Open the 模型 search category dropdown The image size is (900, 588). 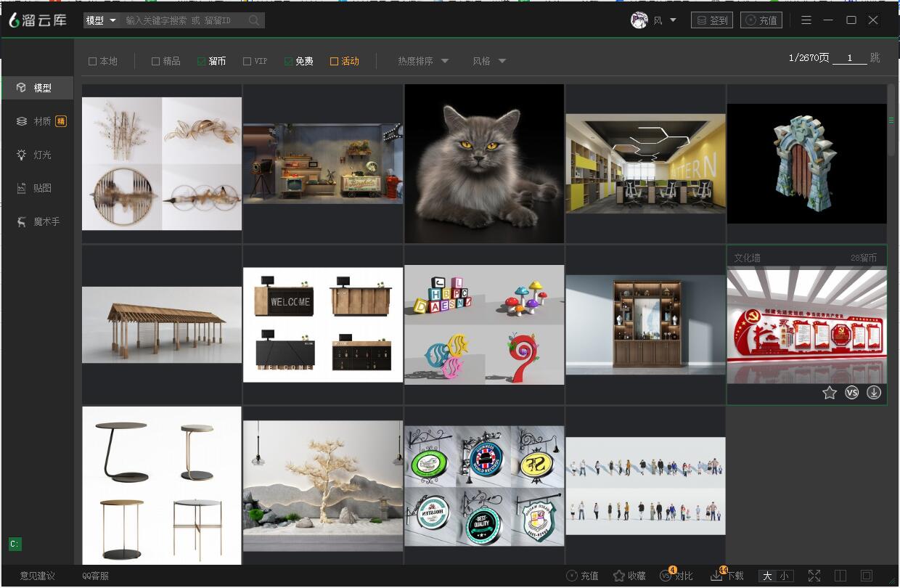click(x=101, y=20)
